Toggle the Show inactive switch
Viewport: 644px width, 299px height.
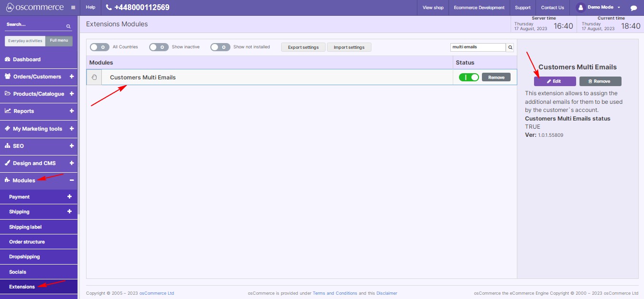[x=159, y=47]
